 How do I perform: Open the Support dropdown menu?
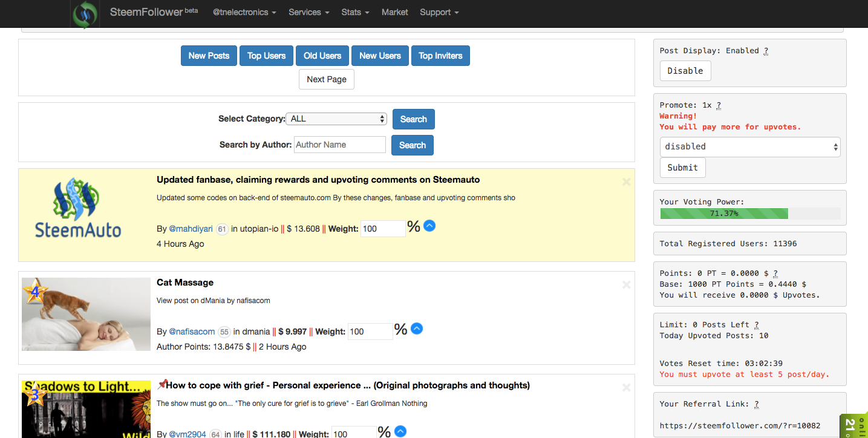click(439, 12)
